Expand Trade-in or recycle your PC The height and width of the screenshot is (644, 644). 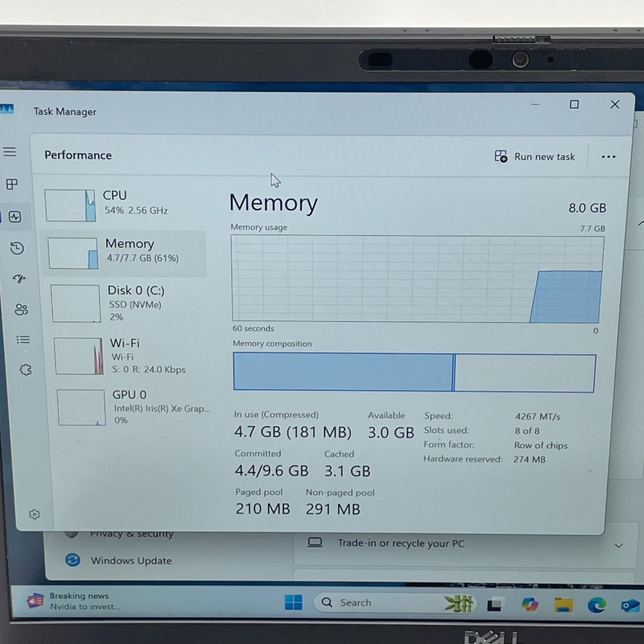pyautogui.click(x=619, y=546)
